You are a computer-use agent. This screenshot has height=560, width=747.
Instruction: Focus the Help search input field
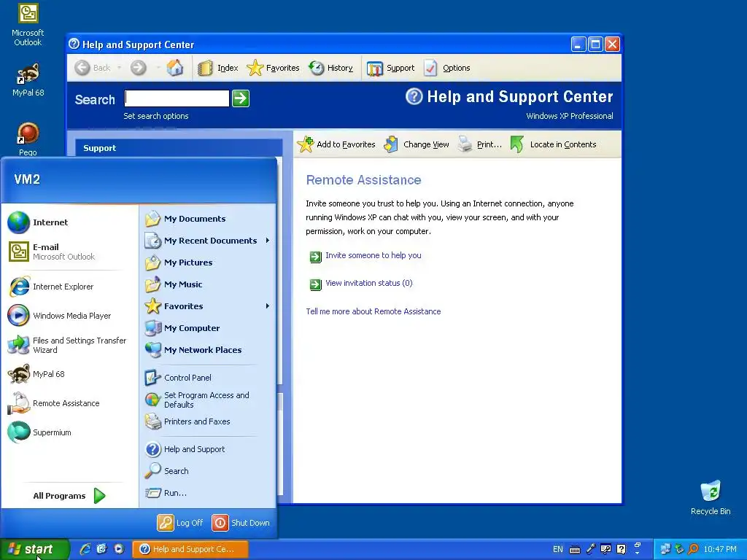(177, 98)
